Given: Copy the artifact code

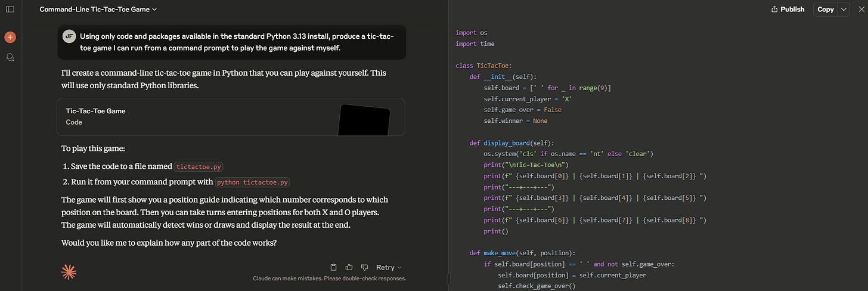Looking at the screenshot, I should tap(825, 9).
